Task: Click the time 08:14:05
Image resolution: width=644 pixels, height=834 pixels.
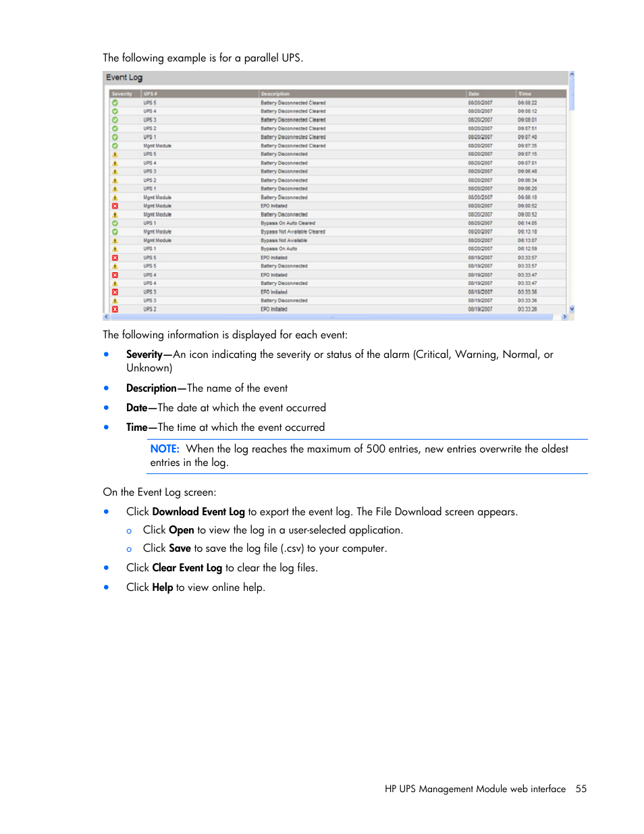Action: tap(527, 223)
